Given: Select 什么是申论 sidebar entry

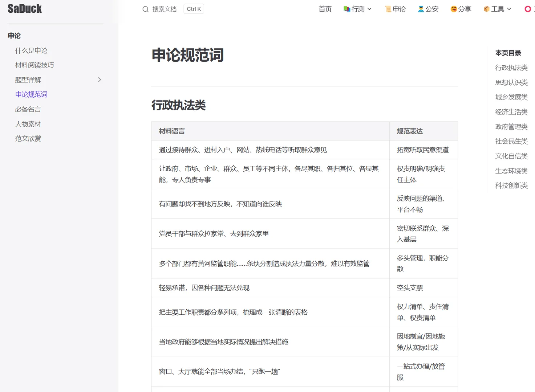Looking at the screenshot, I should pos(31,50).
